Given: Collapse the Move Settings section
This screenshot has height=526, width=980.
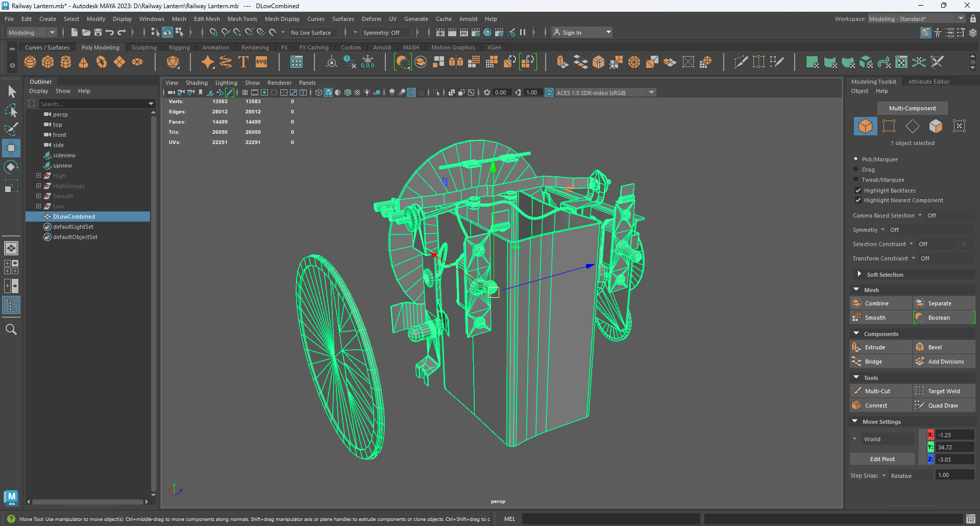Looking at the screenshot, I should [x=855, y=421].
